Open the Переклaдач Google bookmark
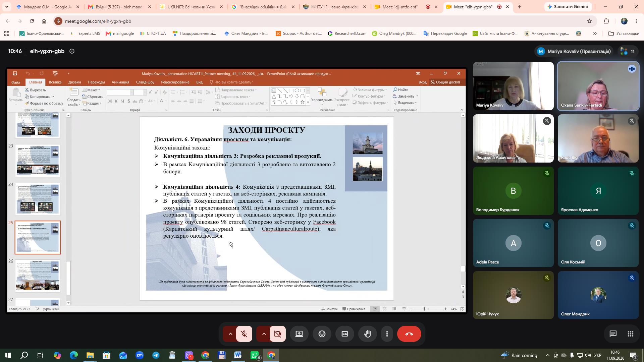 point(445,34)
